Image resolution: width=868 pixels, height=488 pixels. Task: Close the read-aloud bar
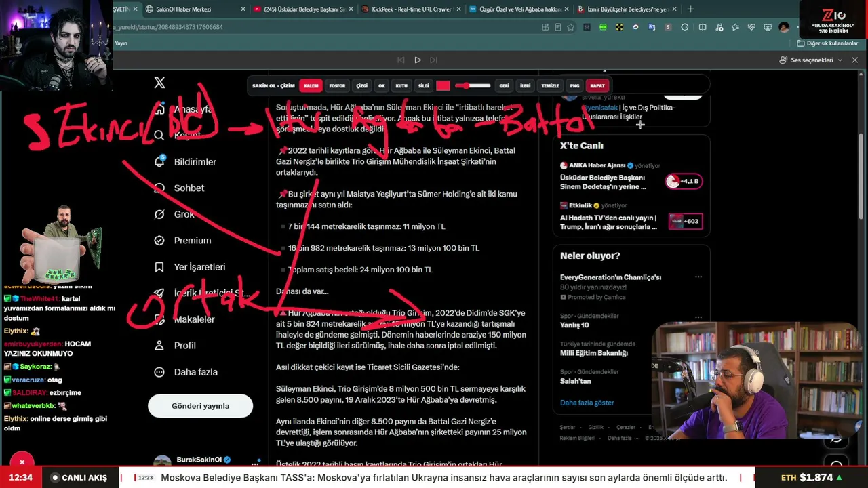[854, 60]
